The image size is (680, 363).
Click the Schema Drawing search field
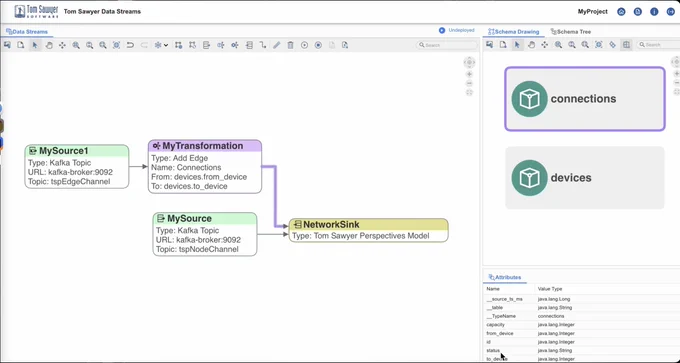658,45
